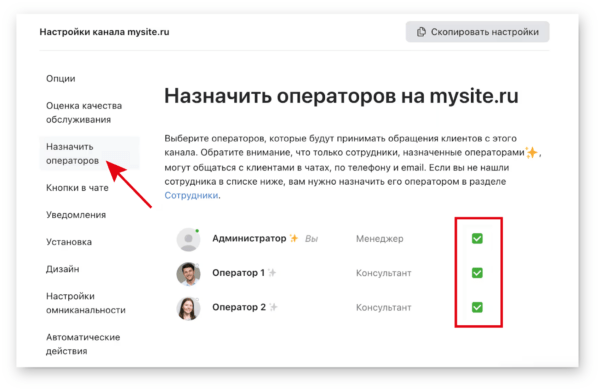Click Оператор 1's Консультант role label
The image size is (600, 391).
pyautogui.click(x=384, y=273)
